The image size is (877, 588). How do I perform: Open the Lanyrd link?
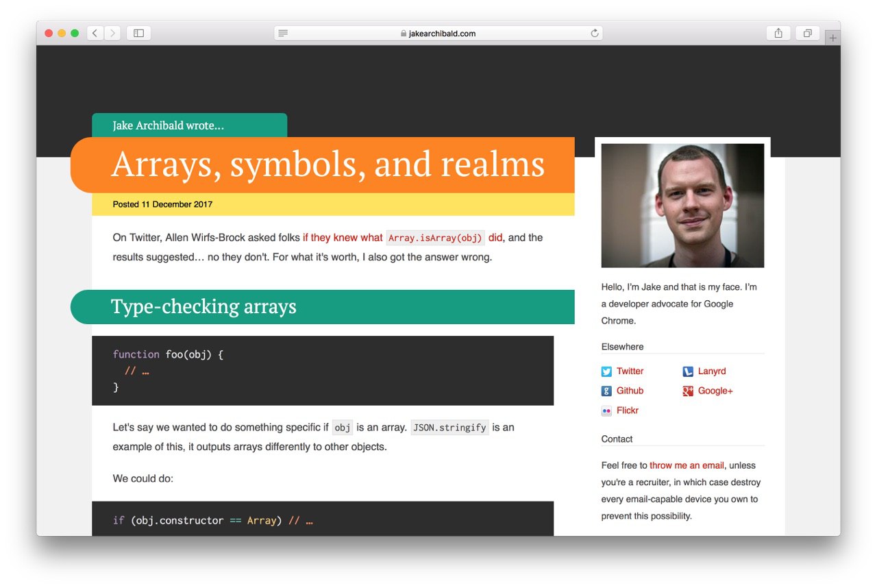pos(712,371)
